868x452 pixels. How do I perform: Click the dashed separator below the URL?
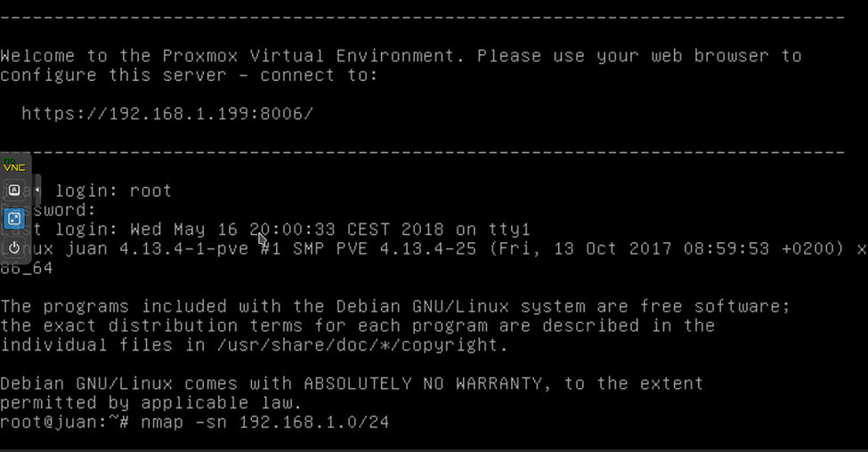coord(422,152)
